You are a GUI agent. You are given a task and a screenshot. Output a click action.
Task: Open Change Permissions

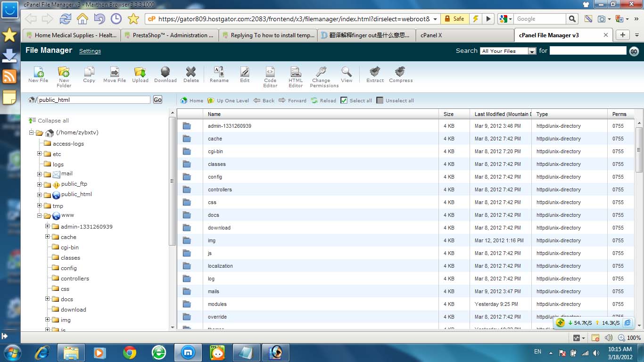click(324, 77)
